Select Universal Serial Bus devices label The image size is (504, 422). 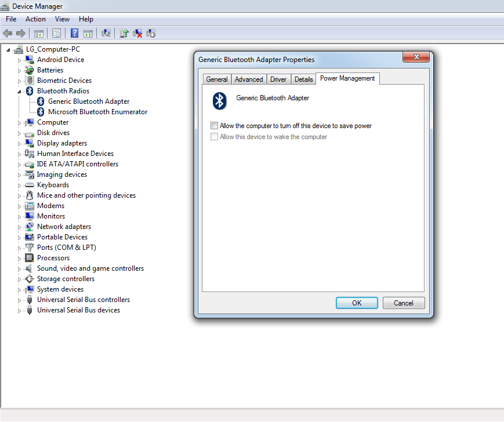[x=78, y=310]
